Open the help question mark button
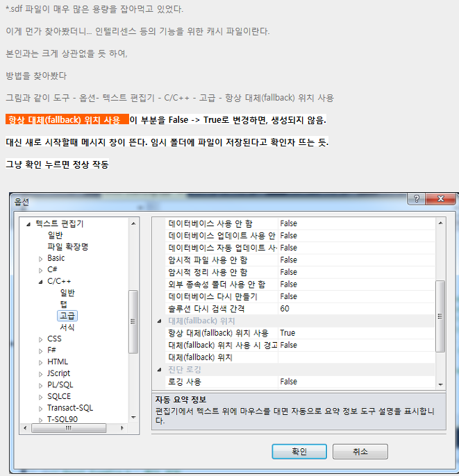Screen dimensions: 459x476 point(417,199)
